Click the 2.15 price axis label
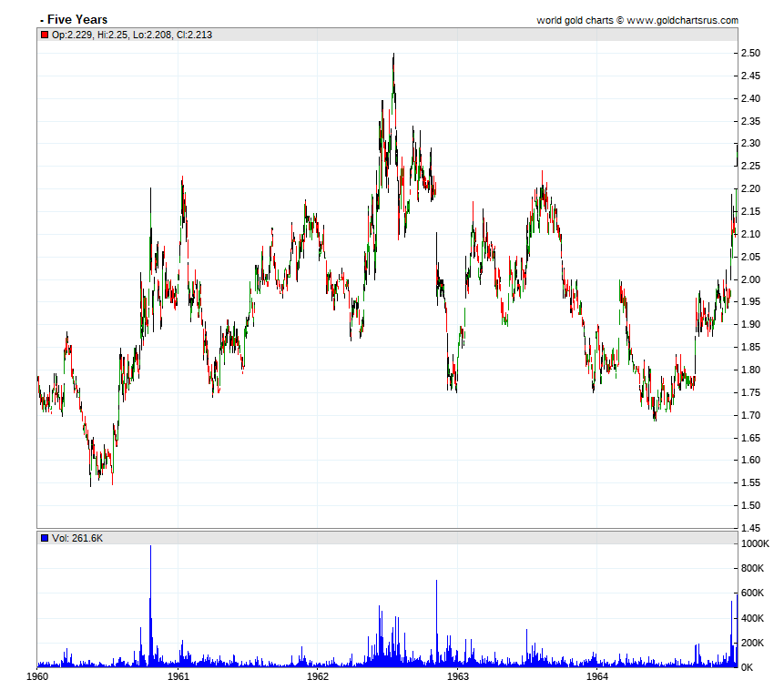774x700 pixels. pos(750,211)
